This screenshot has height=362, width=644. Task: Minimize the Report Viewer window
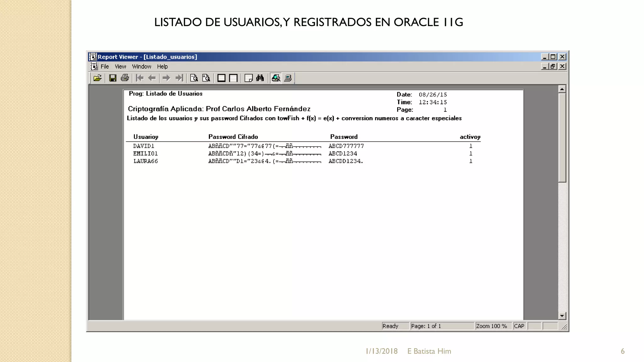tap(545, 57)
